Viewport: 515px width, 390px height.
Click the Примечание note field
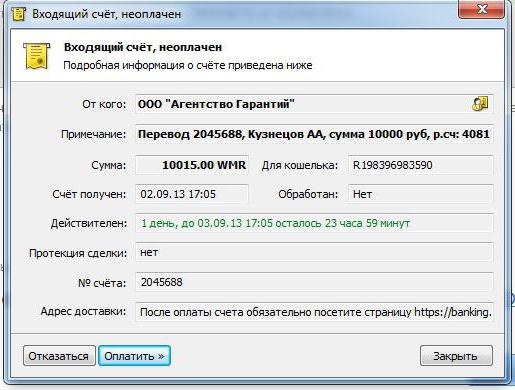coord(314,134)
